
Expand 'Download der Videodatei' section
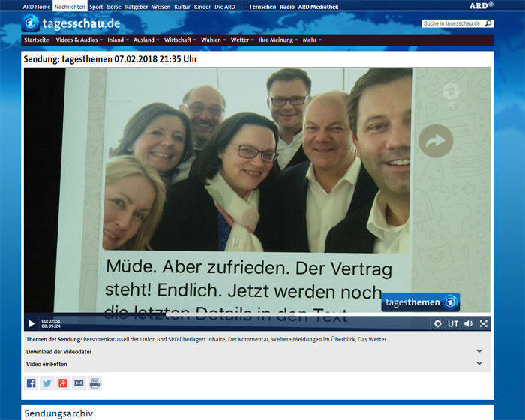tap(257, 351)
